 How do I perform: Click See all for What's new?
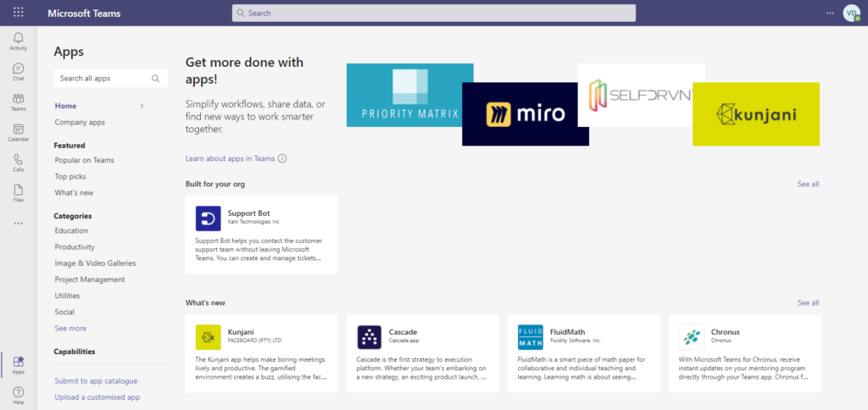click(808, 302)
